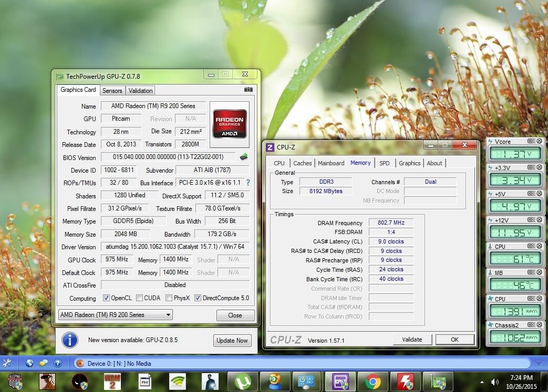Click the Driver Version field in GPU-Z
The width and height of the screenshot is (548, 392).
click(x=175, y=247)
